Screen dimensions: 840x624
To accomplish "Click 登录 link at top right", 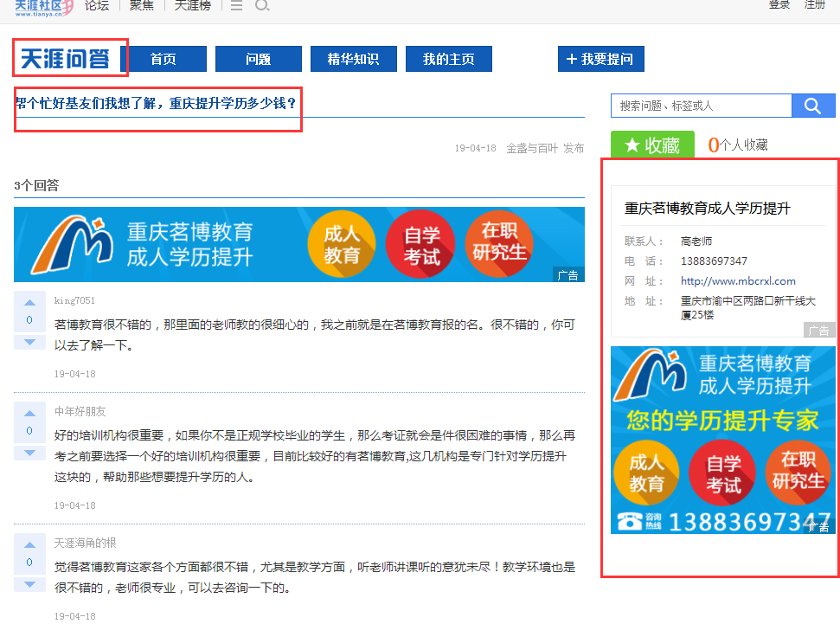I will pyautogui.click(x=779, y=5).
